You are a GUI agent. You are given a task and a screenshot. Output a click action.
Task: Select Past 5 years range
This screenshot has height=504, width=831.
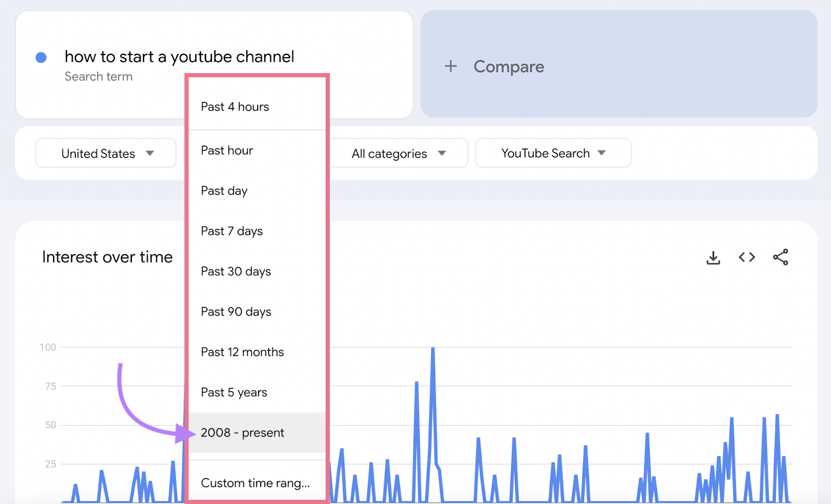point(257,392)
